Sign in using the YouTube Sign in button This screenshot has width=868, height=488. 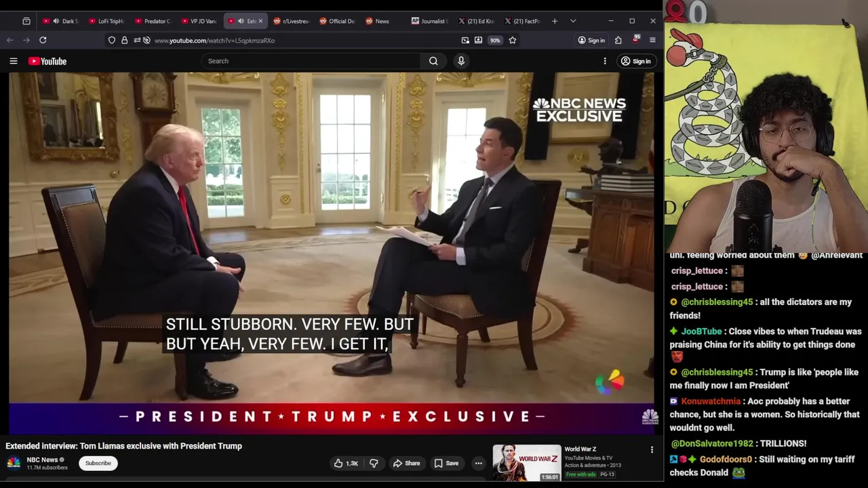pos(635,61)
